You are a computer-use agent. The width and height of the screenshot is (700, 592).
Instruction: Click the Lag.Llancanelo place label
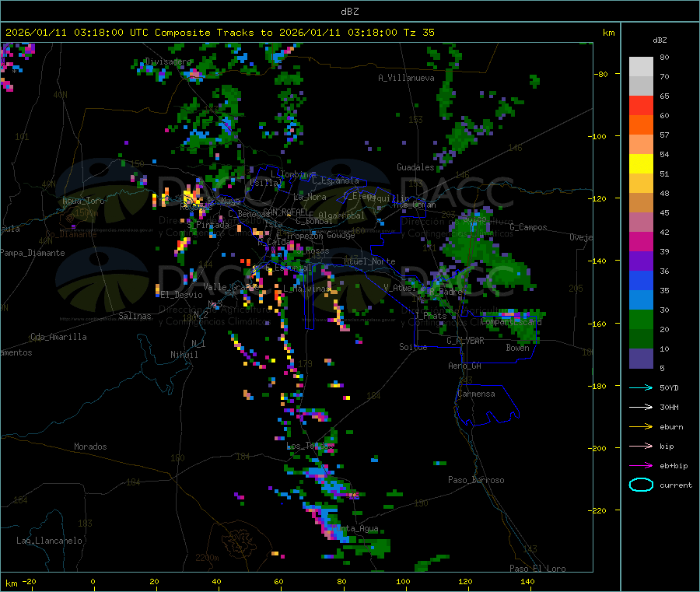tap(49, 541)
